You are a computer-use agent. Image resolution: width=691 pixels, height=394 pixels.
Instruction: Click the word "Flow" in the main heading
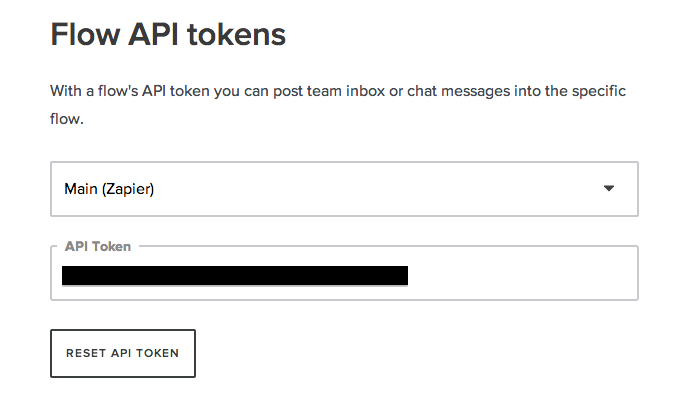tap(85, 34)
